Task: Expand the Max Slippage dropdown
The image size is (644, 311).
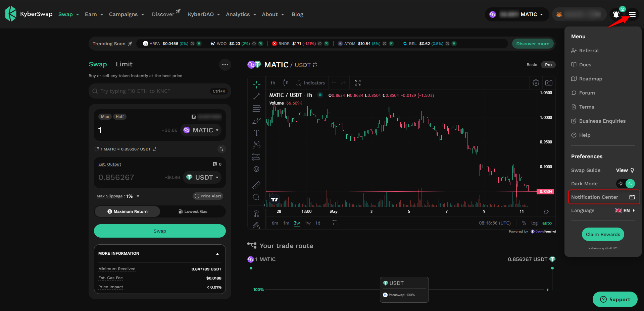Action: [138, 196]
